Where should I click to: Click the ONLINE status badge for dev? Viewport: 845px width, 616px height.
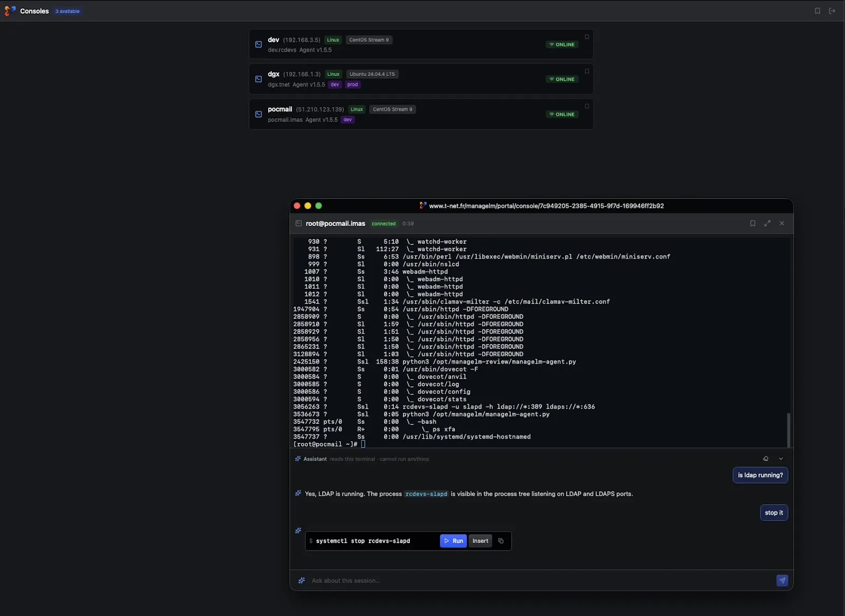562,44
